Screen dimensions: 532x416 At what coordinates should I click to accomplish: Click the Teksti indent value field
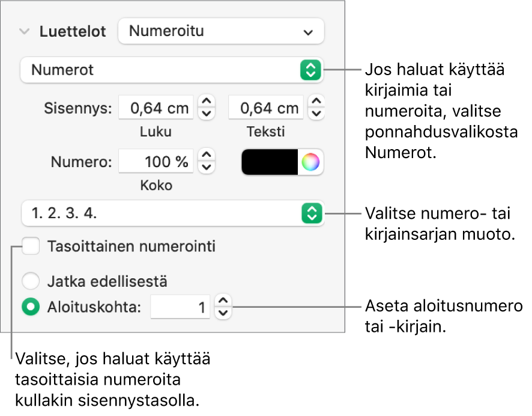pos(265,108)
